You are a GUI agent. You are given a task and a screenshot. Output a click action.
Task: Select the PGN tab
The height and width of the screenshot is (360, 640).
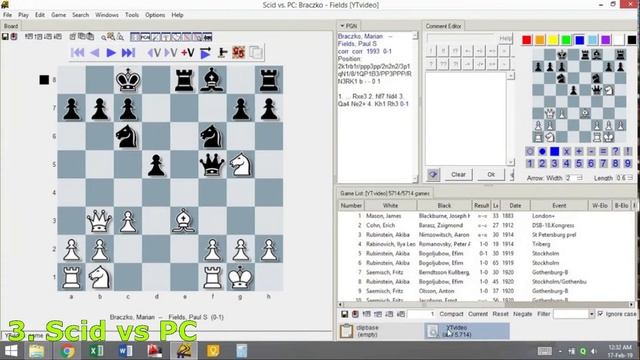(348, 26)
